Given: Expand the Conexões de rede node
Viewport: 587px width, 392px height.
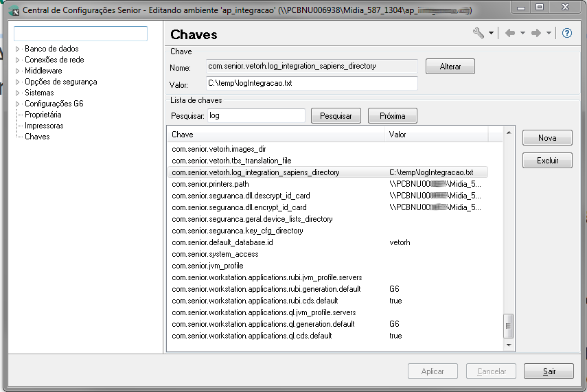Looking at the screenshot, I should pyautogui.click(x=17, y=60).
